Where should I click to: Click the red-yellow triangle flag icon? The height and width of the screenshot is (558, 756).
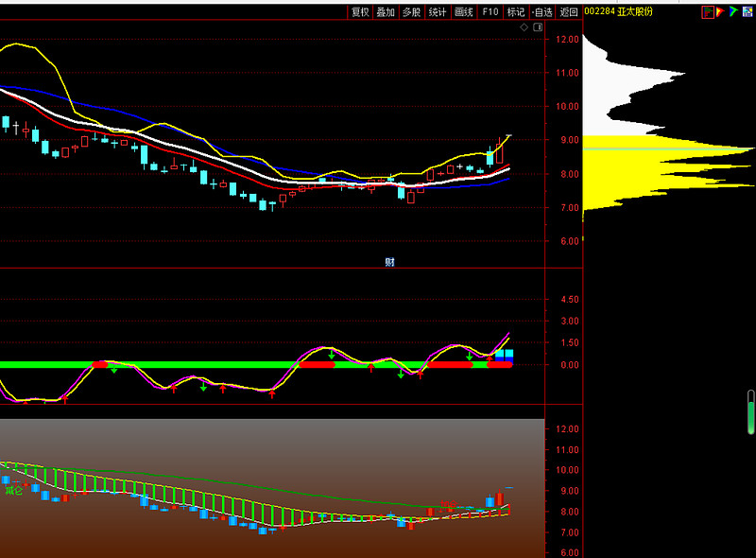720,12
